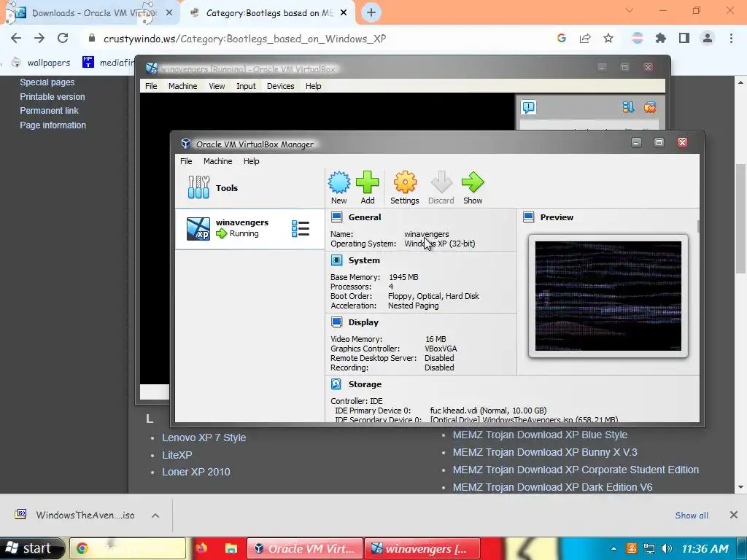The width and height of the screenshot is (747, 560).
Task: Click the taskbar clock 11:36 AM
Action: (x=705, y=548)
